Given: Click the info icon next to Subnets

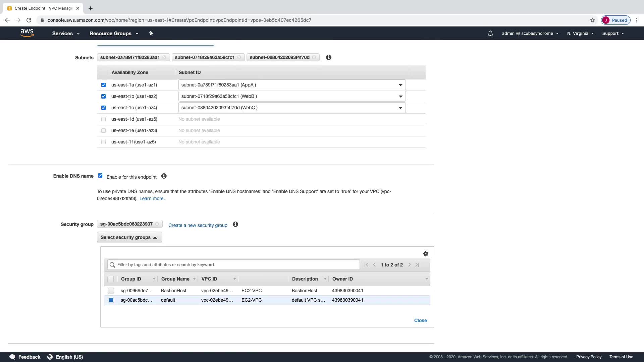Looking at the screenshot, I should [x=329, y=57].
